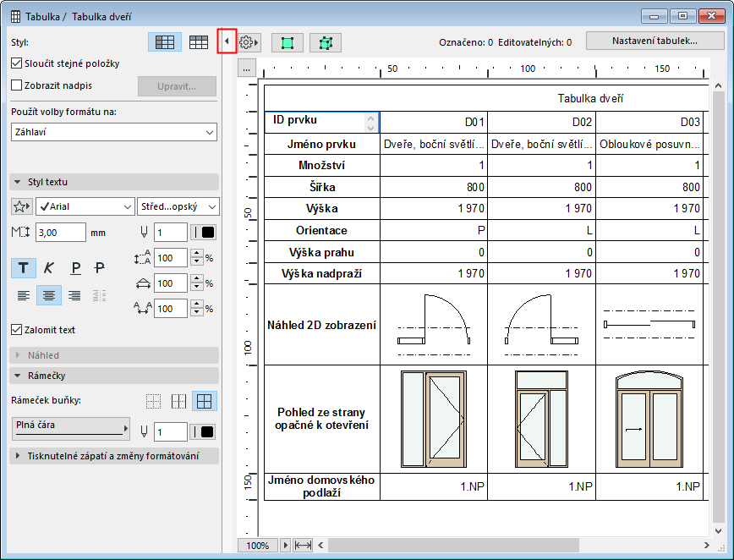Image resolution: width=734 pixels, height=560 pixels.
Task: Uncheck Sloučit stejné položky checkbox
Action: click(x=17, y=63)
